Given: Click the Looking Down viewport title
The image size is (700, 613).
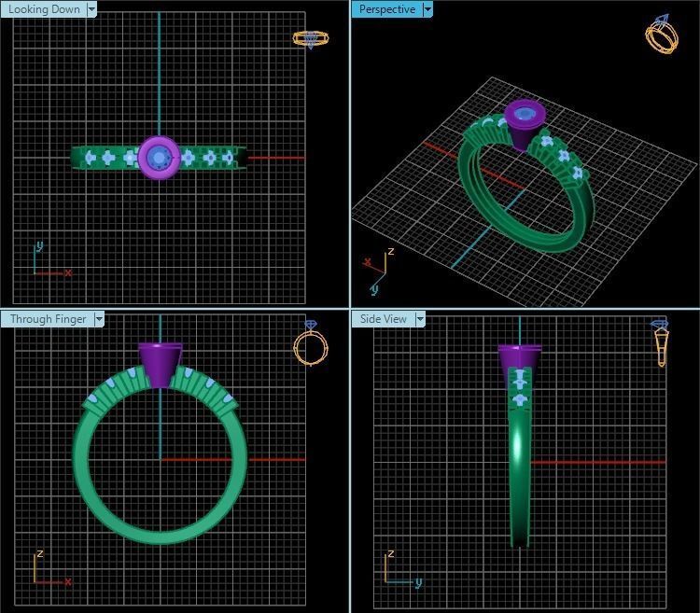Looking at the screenshot, I should pos(44,9).
